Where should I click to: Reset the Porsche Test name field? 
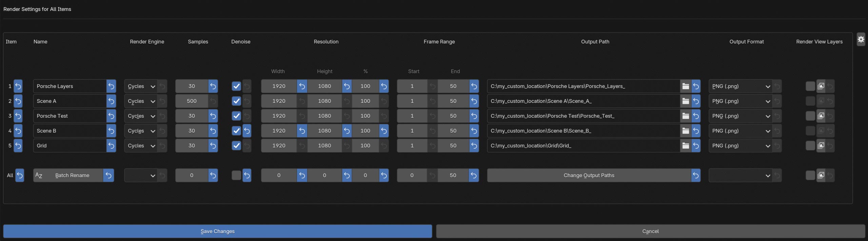tap(111, 116)
